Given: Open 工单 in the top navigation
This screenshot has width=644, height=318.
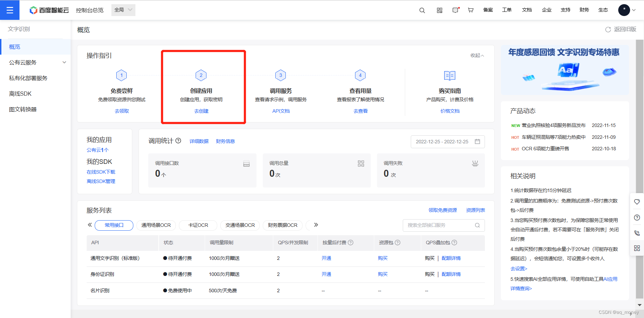Looking at the screenshot, I should pyautogui.click(x=507, y=10).
